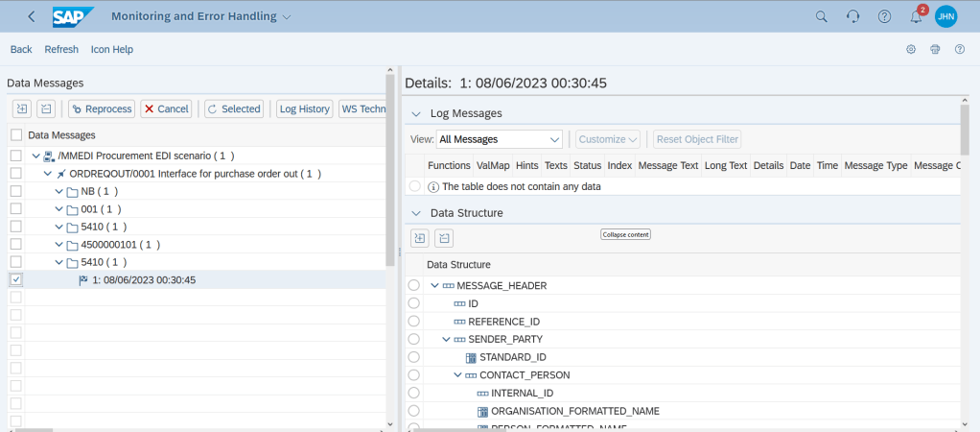Collapse the Log Messages section
The width and height of the screenshot is (980, 432).
[416, 113]
